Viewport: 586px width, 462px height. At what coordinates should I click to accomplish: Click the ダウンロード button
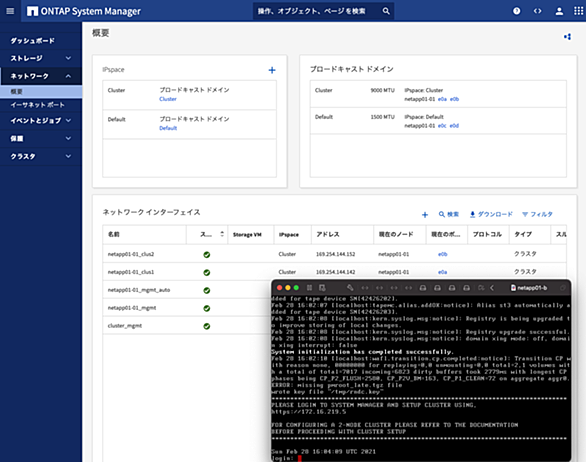(x=491, y=214)
